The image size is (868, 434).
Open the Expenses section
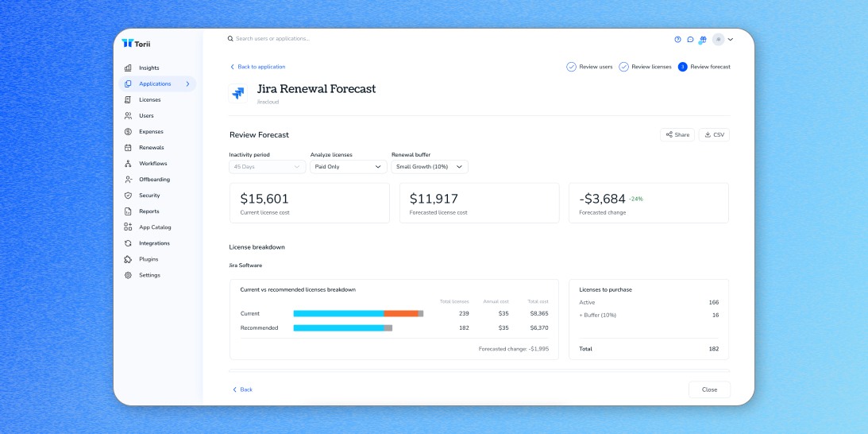(151, 132)
